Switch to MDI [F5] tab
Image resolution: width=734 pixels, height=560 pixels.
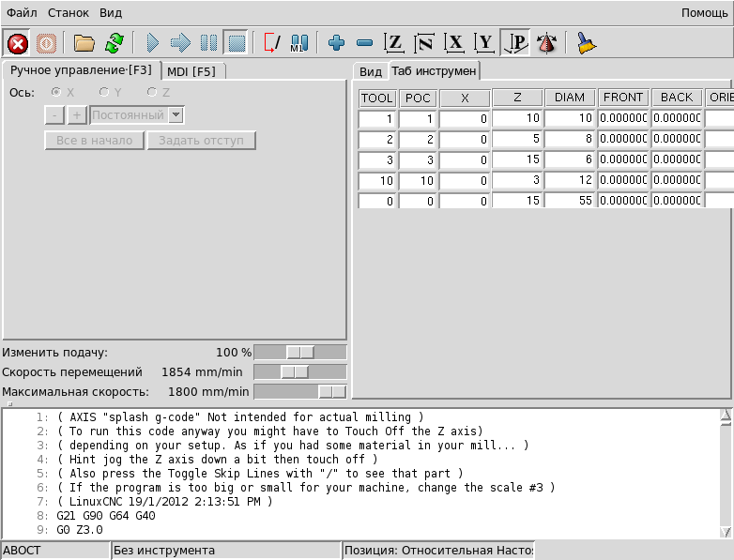pos(191,71)
